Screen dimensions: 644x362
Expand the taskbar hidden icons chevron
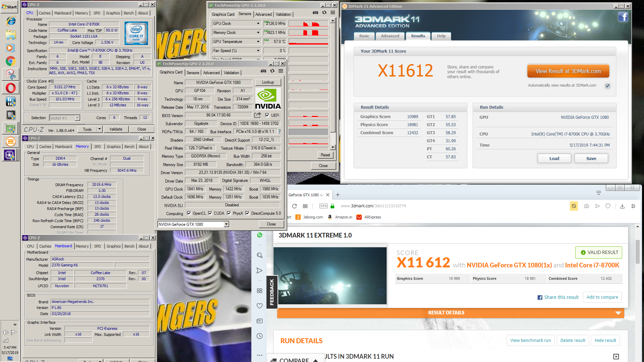(15, 324)
